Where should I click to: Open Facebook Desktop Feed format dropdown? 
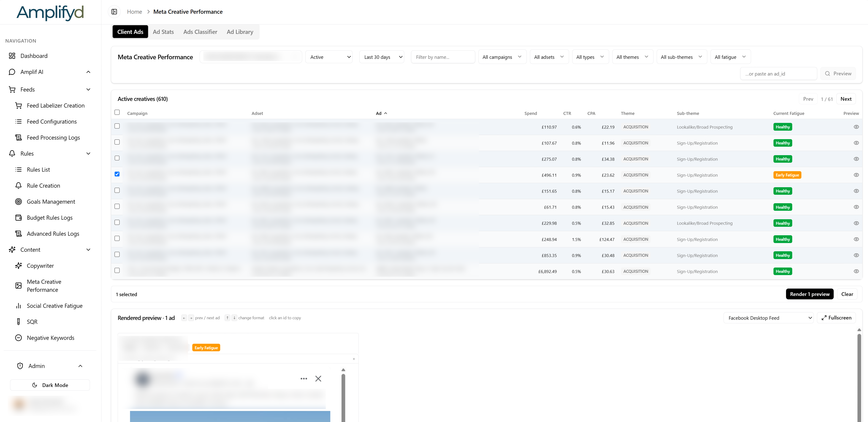point(769,318)
